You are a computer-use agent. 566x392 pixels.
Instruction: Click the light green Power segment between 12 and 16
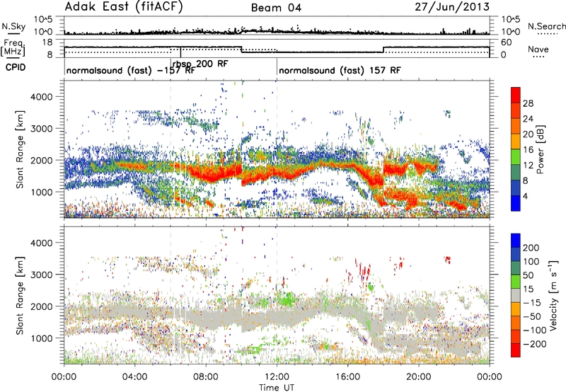click(516, 157)
